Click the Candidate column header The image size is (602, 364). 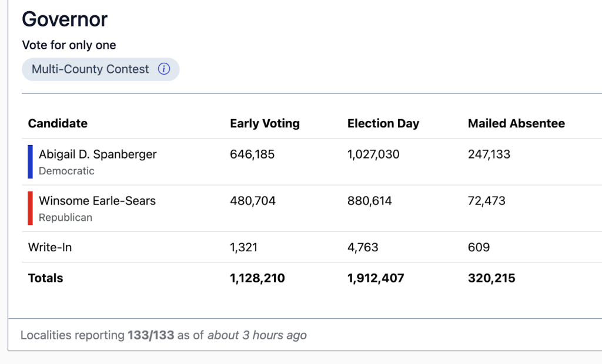pos(58,123)
